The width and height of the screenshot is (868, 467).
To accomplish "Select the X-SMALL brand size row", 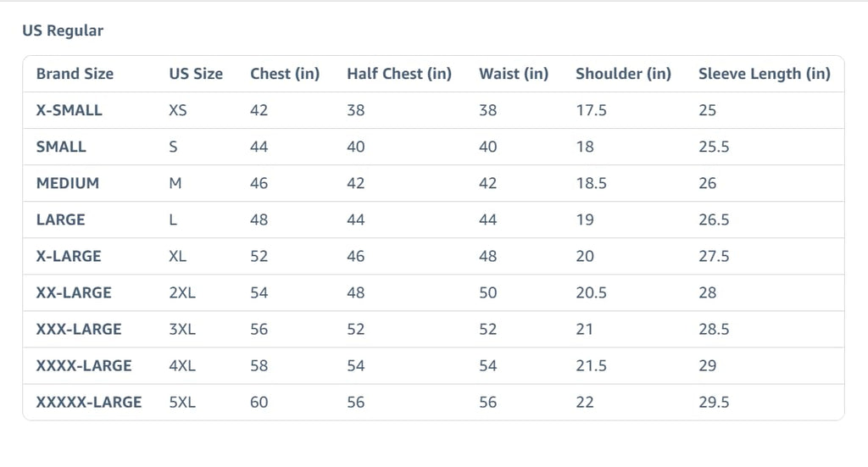I will click(x=433, y=110).
